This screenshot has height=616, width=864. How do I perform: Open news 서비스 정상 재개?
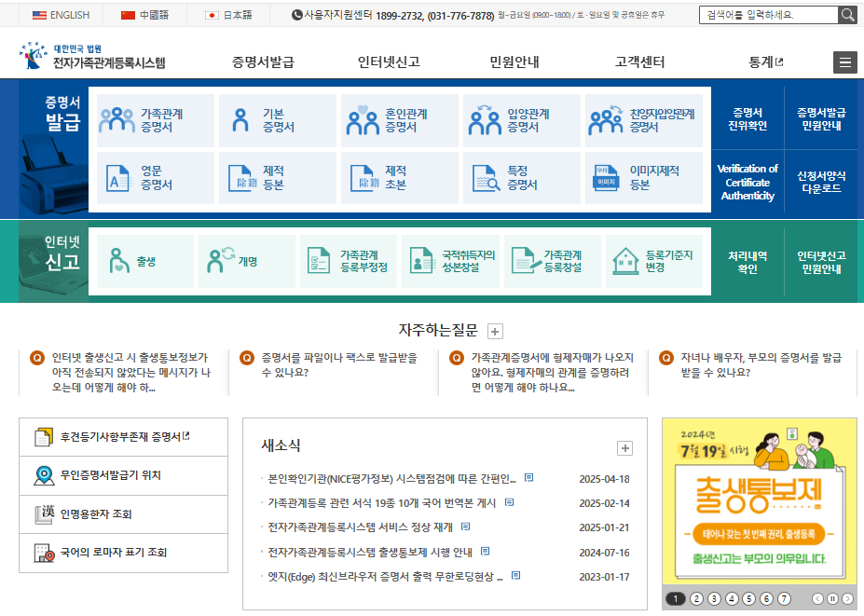click(361, 527)
